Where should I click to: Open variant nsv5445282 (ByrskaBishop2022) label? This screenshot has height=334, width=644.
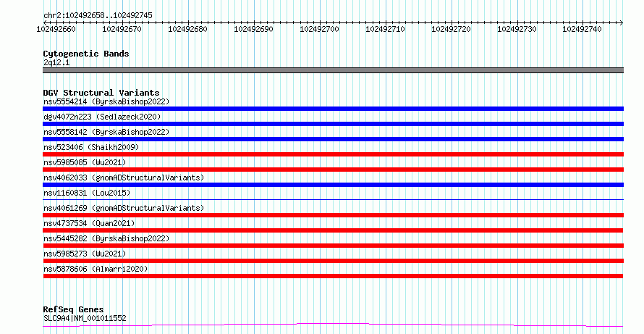pos(106,238)
